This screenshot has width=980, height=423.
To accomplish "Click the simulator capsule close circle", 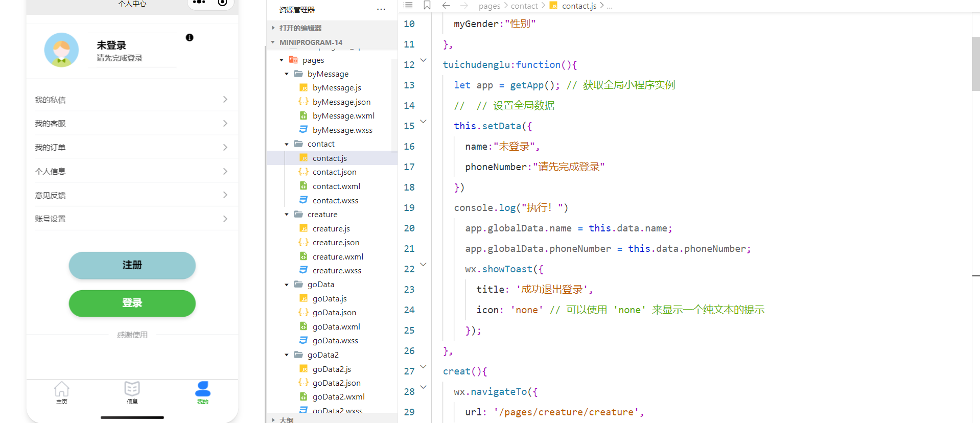I will coord(222,3).
